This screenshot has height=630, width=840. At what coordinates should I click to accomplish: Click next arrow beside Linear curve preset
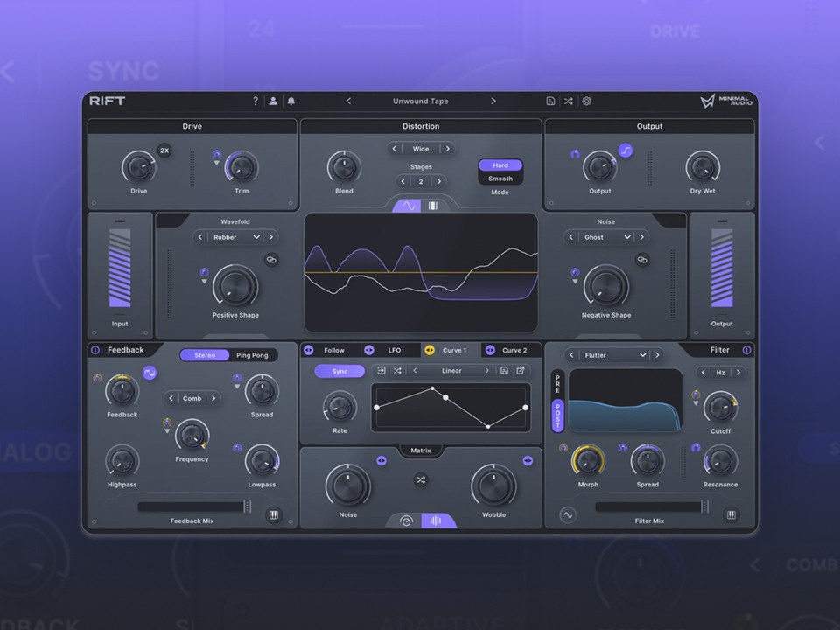pyautogui.click(x=487, y=371)
